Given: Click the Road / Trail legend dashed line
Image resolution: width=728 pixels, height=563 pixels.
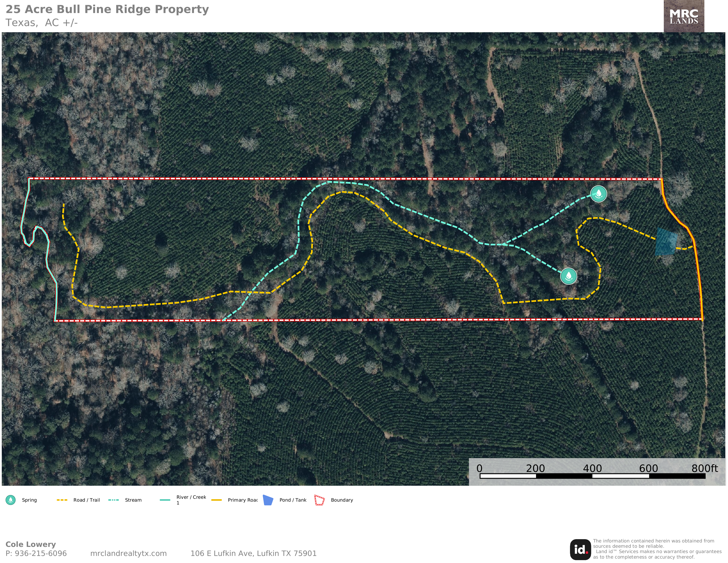Looking at the screenshot, I should [x=62, y=500].
